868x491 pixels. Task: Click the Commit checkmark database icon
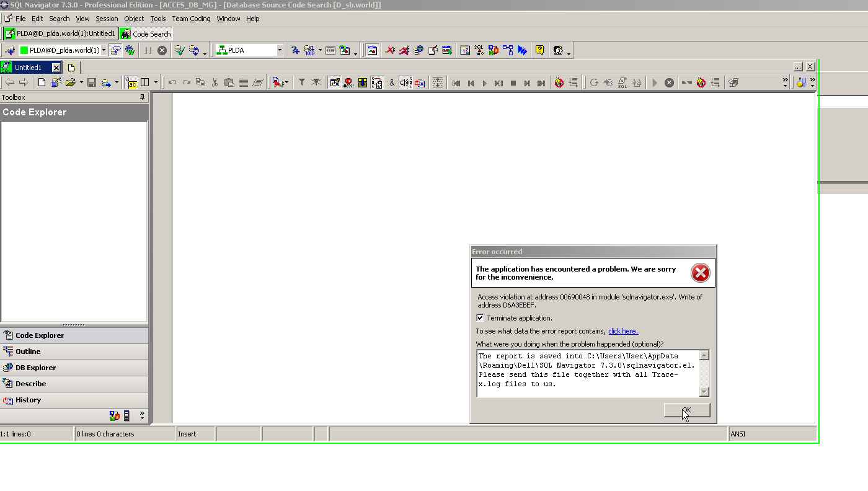179,50
